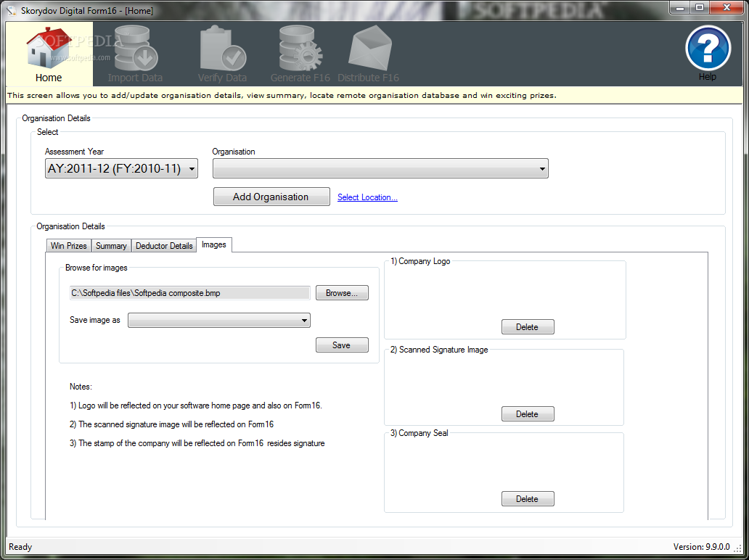The height and width of the screenshot is (560, 749).
Task: Click the note about Logo on Form16
Action: 196,405
